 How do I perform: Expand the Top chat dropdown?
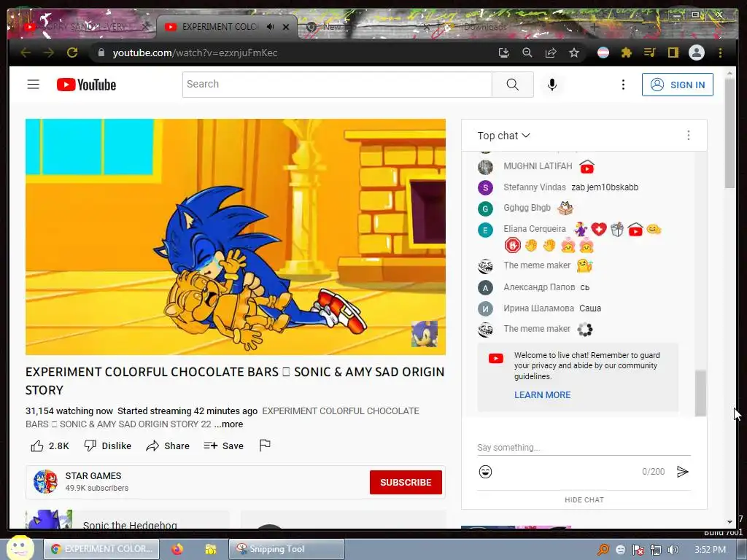tap(503, 136)
